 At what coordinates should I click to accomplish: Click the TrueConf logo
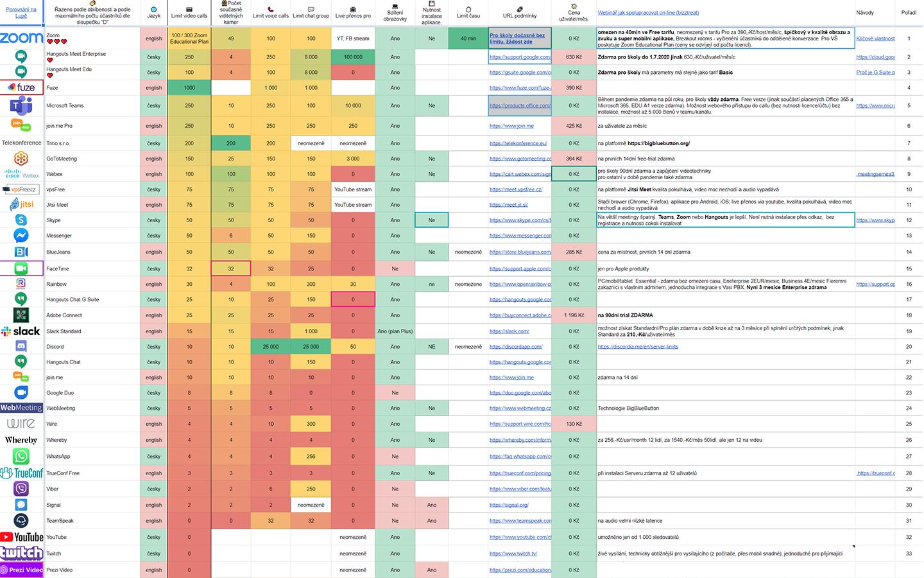(21, 473)
